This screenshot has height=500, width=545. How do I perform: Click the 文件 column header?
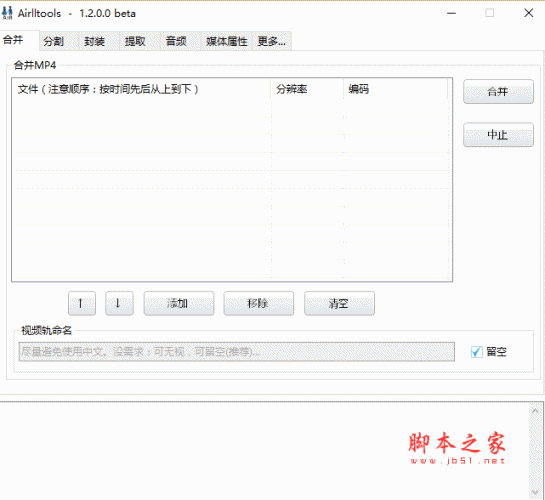coord(141,89)
